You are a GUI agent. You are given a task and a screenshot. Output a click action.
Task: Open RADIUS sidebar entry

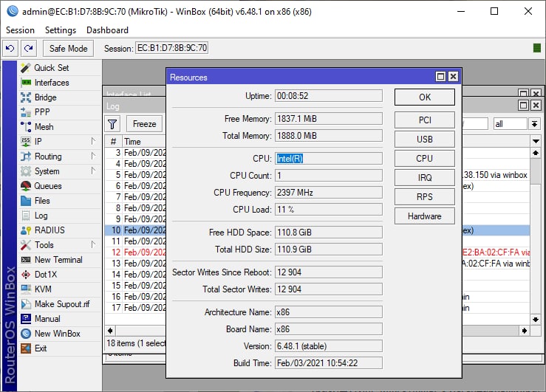[x=50, y=230]
